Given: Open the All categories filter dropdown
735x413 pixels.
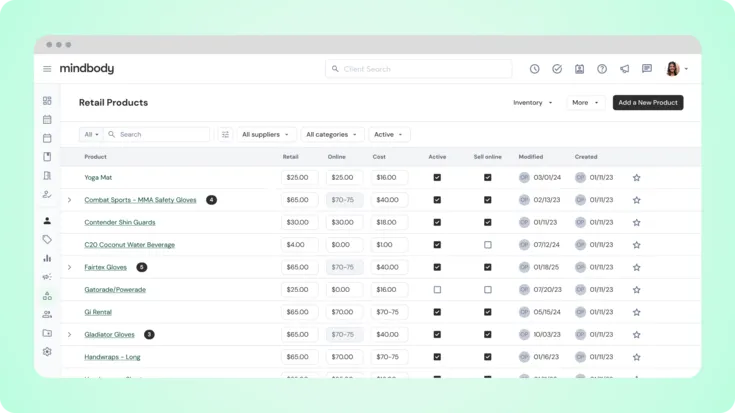Looking at the screenshot, I should [x=331, y=135].
